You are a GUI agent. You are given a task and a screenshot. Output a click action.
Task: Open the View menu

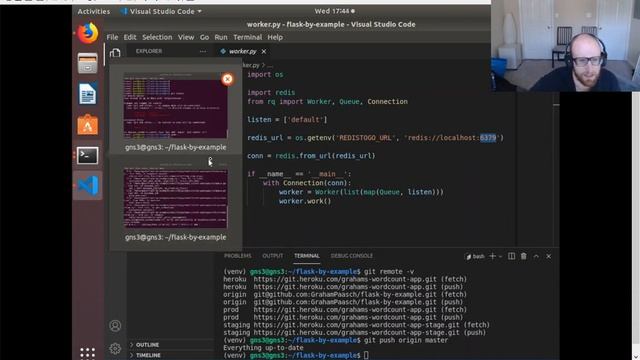186,37
